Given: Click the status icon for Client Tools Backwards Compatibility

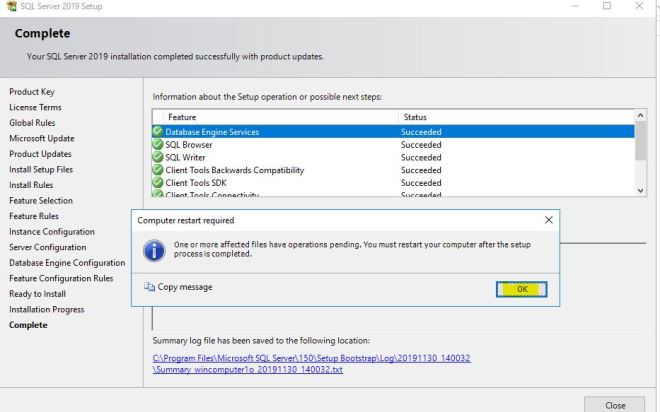Looking at the screenshot, I should coord(157,170).
